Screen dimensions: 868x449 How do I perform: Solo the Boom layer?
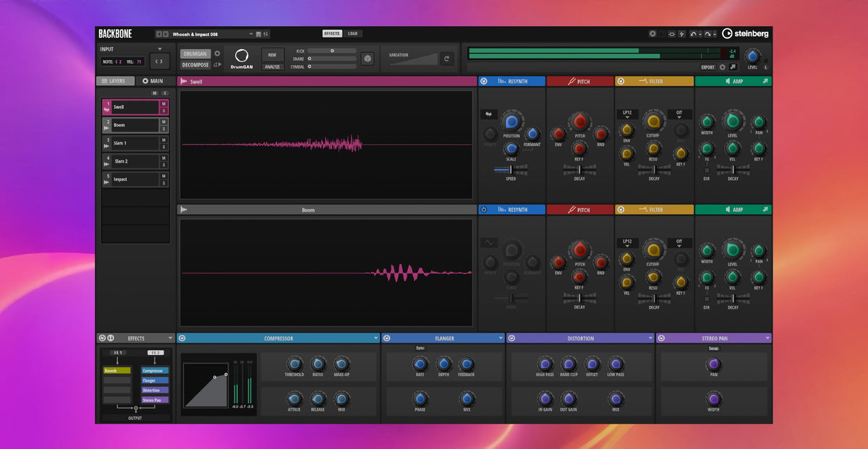pyautogui.click(x=163, y=129)
